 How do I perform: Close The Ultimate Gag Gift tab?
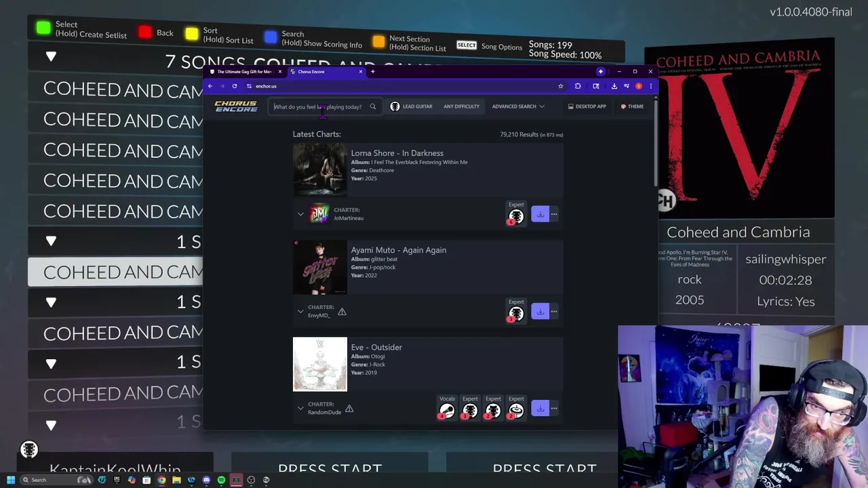click(279, 71)
